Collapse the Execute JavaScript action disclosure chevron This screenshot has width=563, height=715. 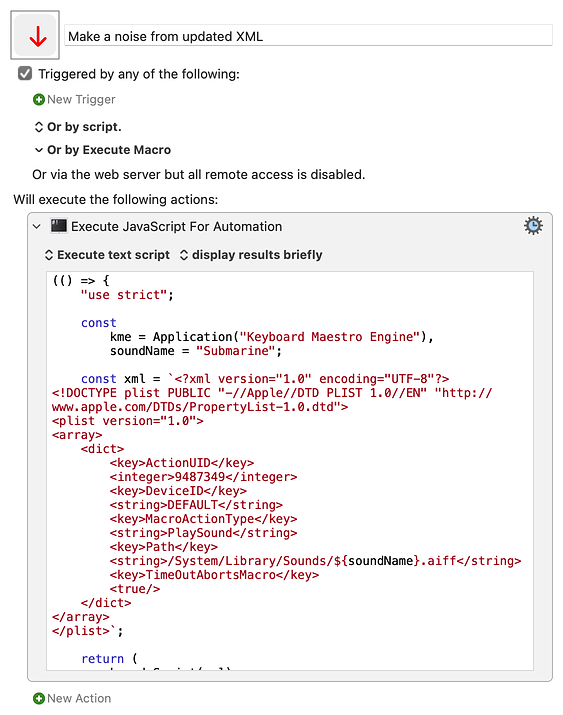coord(37,226)
